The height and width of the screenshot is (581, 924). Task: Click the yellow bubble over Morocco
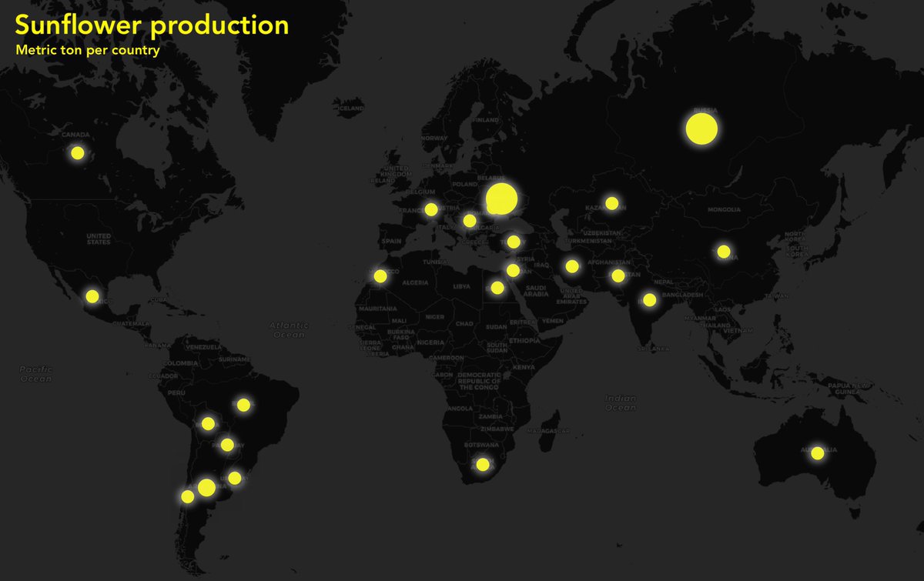pos(380,275)
